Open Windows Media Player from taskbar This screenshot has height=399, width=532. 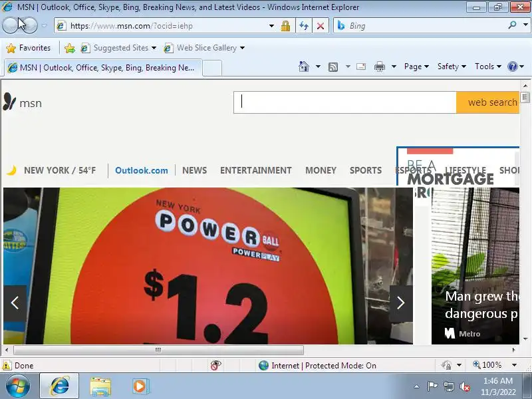140,386
